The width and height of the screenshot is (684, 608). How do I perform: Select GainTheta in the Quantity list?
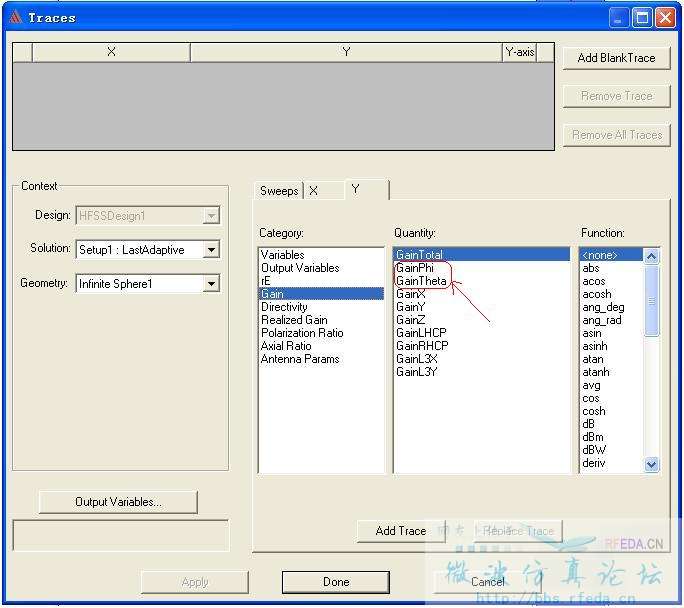(x=421, y=281)
